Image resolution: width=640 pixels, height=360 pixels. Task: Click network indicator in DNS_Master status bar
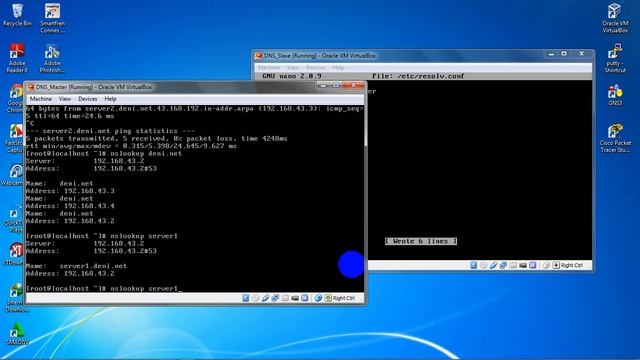click(275, 298)
